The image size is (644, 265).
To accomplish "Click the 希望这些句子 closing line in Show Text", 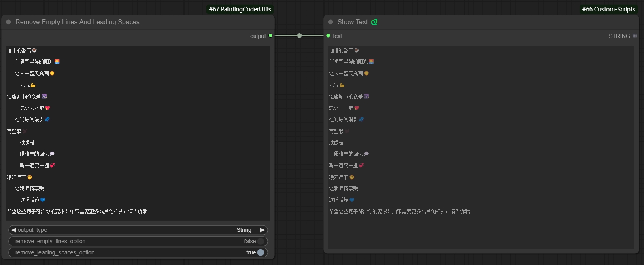I will pos(401,212).
